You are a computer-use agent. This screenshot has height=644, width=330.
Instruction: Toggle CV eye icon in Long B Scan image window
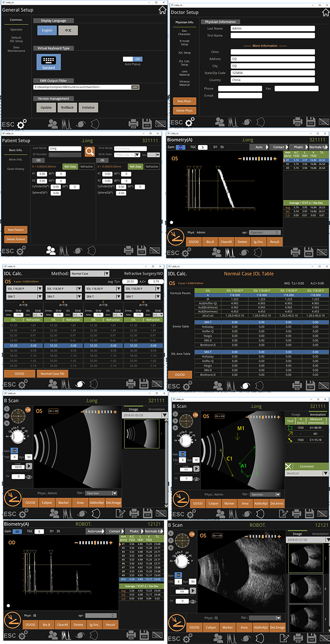29,477
